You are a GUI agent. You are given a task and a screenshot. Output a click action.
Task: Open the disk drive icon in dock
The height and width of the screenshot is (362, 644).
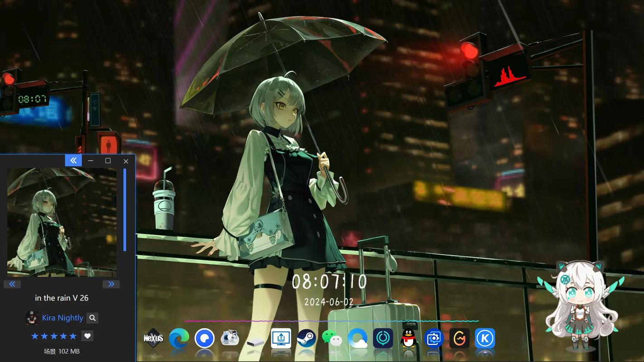pyautogui.click(x=255, y=342)
